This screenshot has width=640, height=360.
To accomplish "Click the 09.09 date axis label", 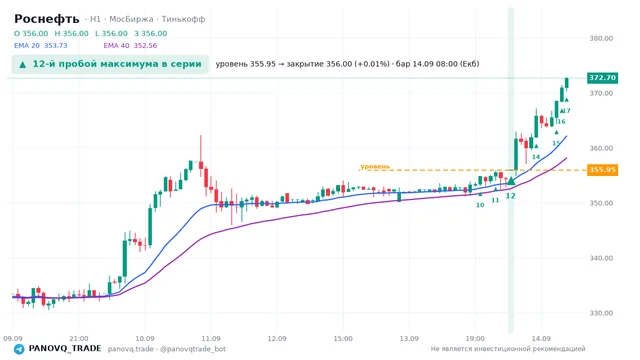I will click(13, 339).
